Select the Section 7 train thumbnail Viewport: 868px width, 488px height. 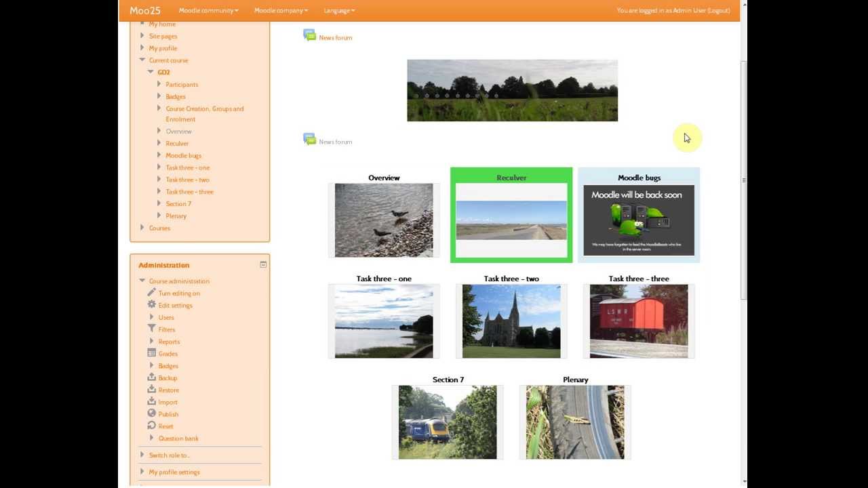point(448,422)
